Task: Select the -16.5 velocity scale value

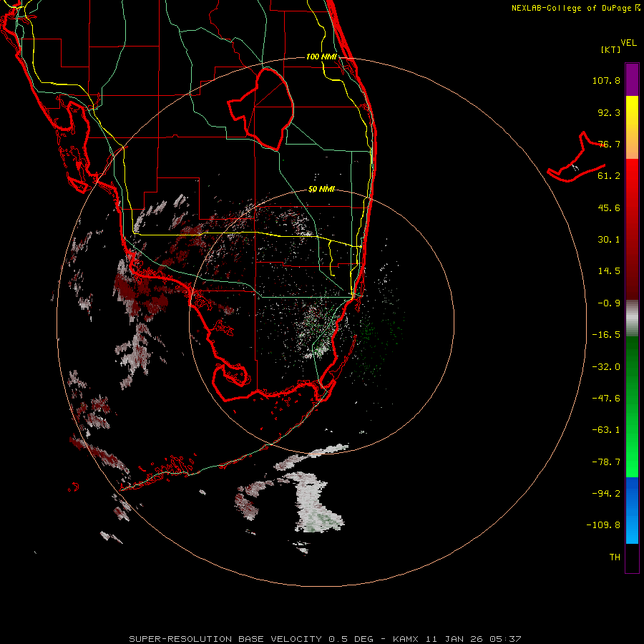Action: [606, 335]
